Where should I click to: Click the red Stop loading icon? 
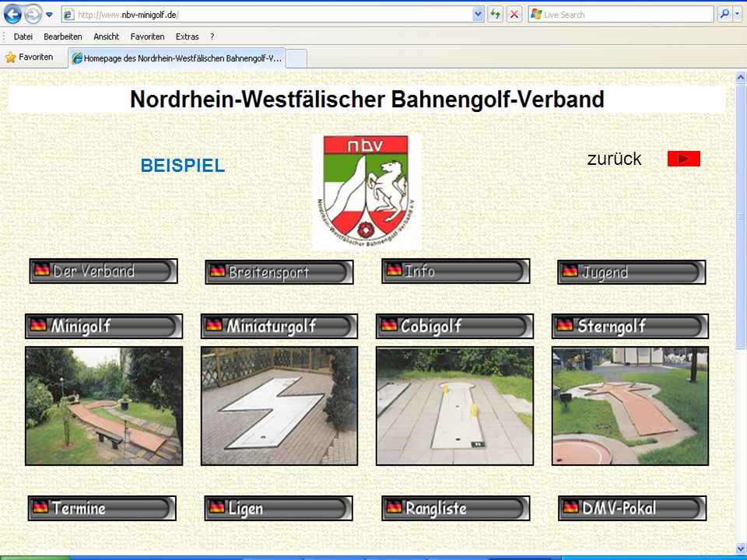point(514,15)
